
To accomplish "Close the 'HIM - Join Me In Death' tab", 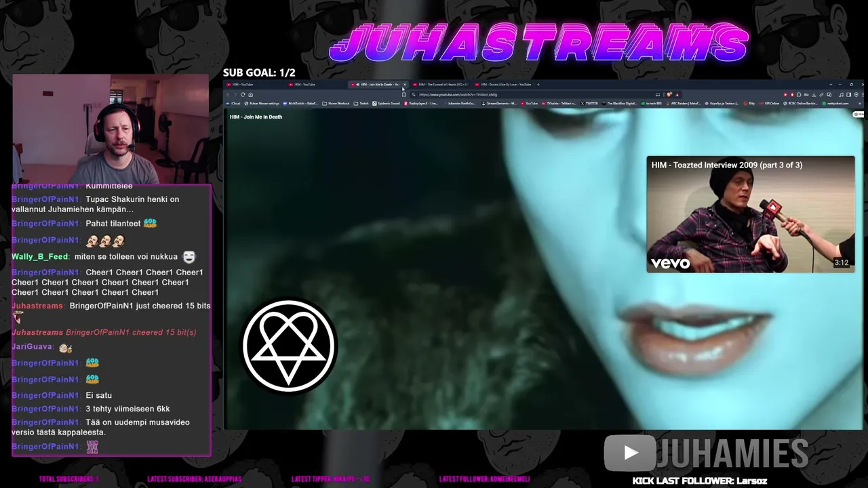I will 405,85.
